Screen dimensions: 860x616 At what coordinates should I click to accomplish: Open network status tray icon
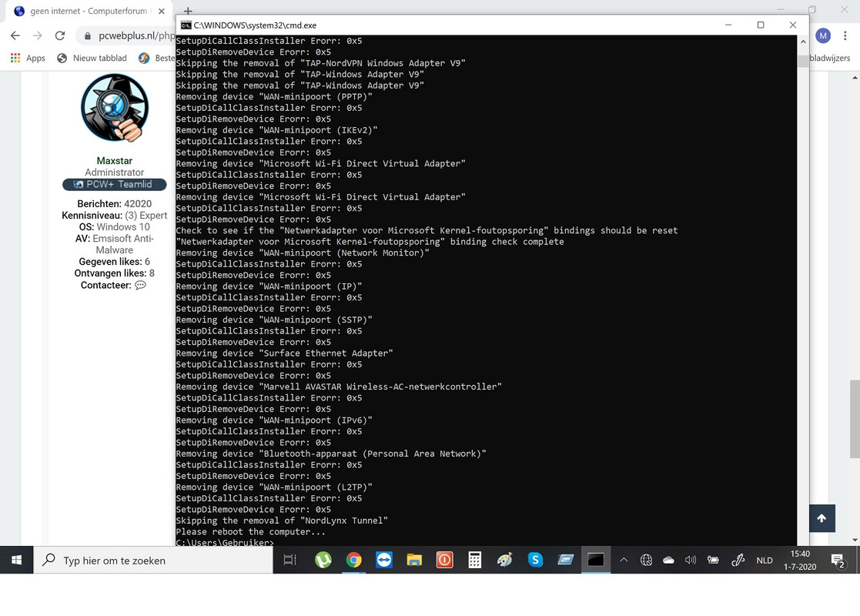646,560
